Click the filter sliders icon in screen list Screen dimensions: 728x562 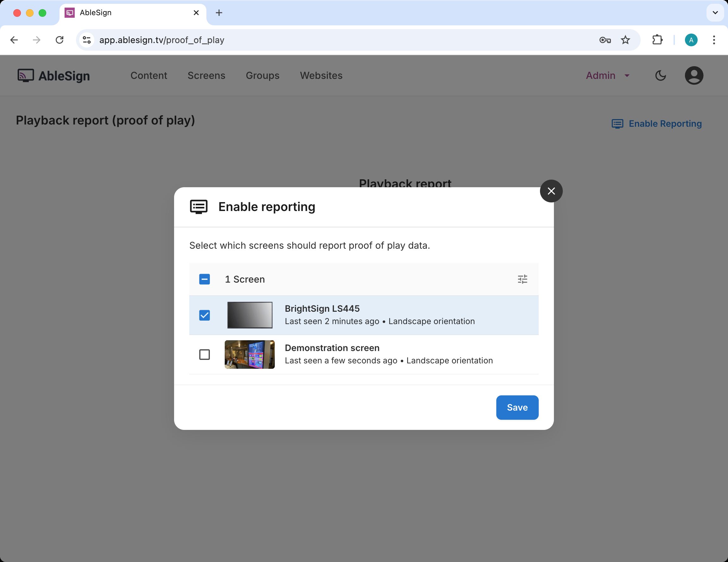(522, 279)
